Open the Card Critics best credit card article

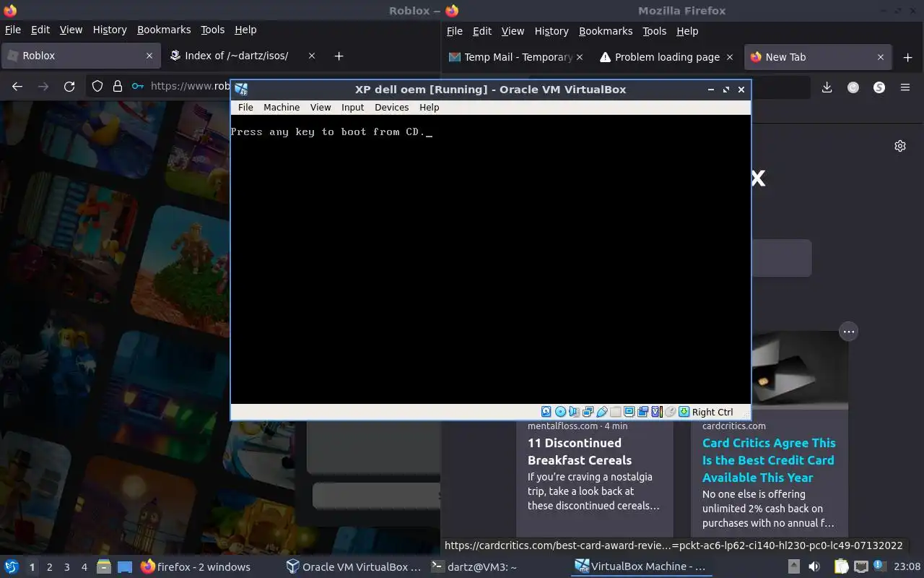pyautogui.click(x=769, y=460)
